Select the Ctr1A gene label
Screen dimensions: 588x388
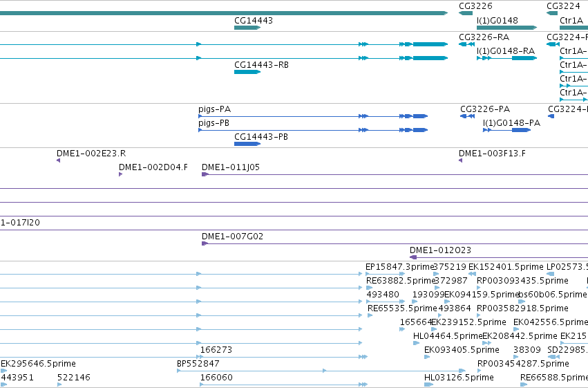571,21
